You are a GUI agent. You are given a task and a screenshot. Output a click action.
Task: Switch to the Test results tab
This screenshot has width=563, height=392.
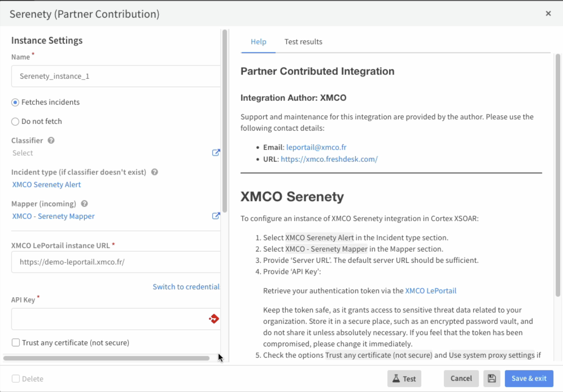(303, 42)
